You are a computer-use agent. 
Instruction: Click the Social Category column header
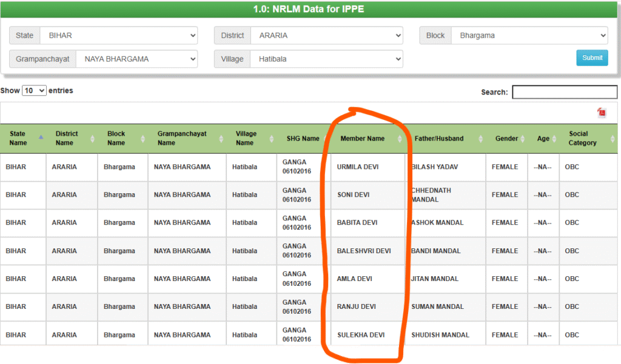[x=582, y=139]
